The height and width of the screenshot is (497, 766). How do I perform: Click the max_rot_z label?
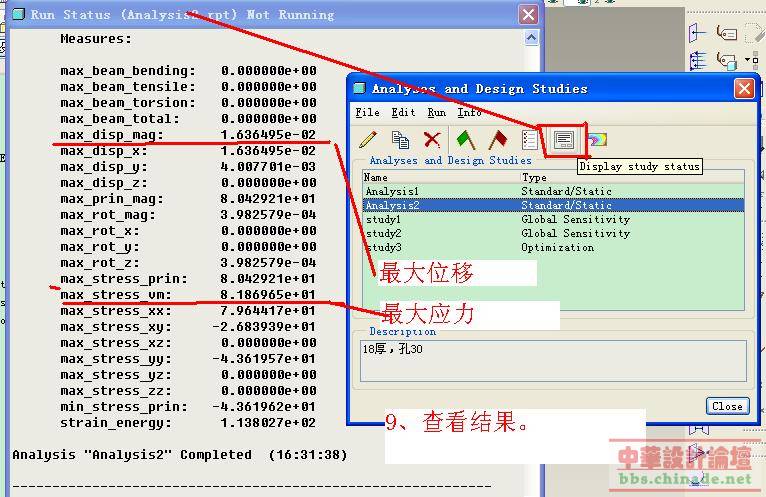point(100,263)
